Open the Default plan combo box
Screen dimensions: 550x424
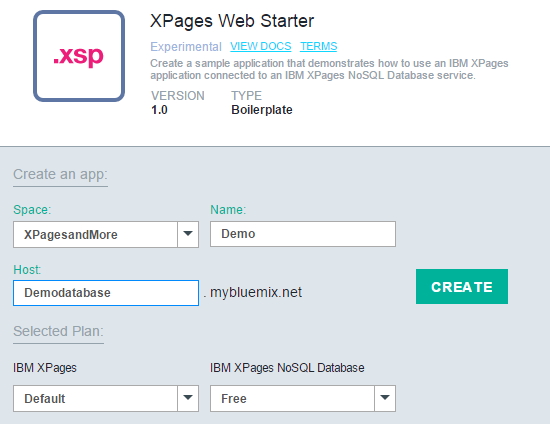[x=106, y=398]
